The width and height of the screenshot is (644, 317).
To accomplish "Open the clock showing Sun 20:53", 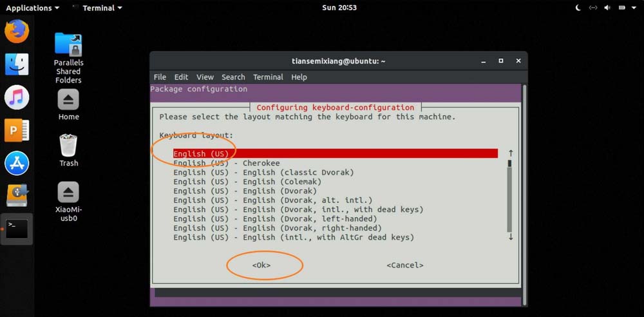I will 339,8.
